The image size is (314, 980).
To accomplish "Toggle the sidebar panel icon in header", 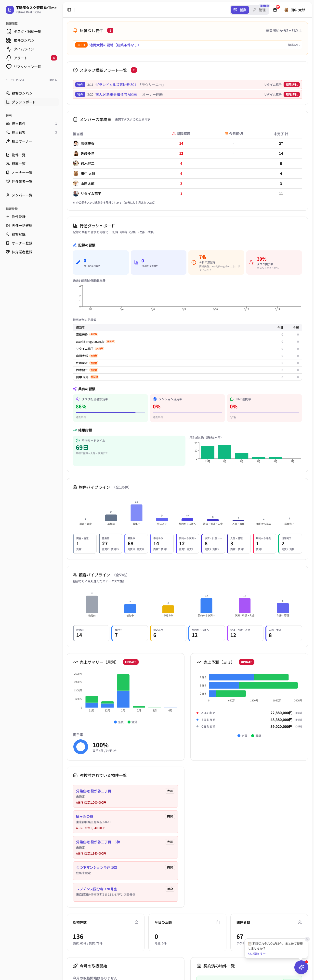I will click(69, 10).
